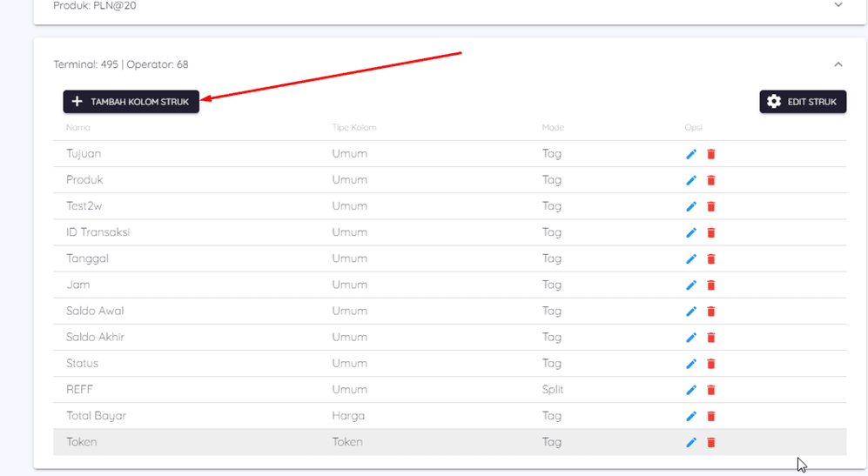Viewport: 868px width, 476px height.
Task: Open the Edit Struk button
Action: click(803, 102)
